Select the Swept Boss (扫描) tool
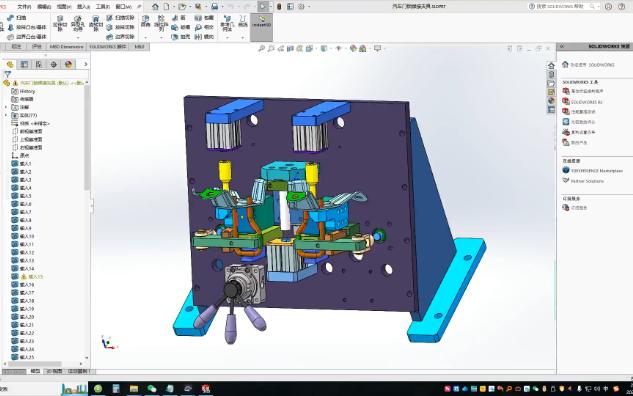The width and height of the screenshot is (633, 396). click(17, 18)
